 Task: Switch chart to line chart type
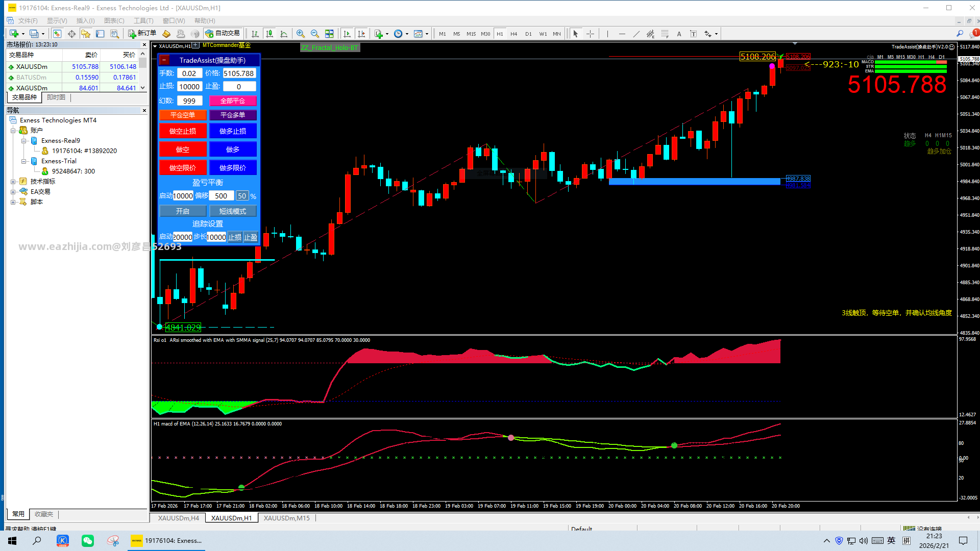point(284,34)
